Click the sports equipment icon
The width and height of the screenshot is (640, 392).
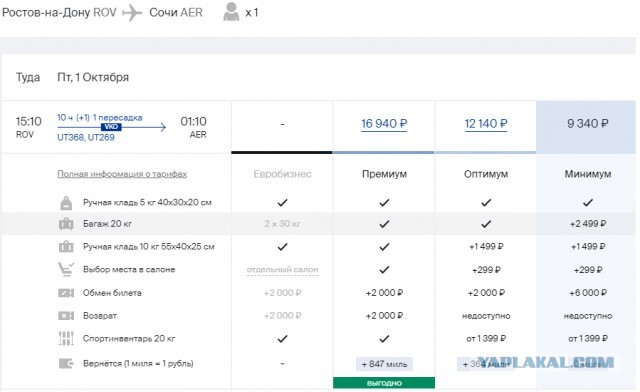point(66,339)
